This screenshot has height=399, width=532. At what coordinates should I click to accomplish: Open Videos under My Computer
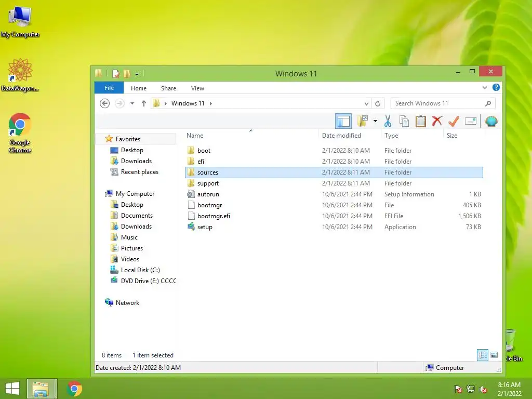point(130,259)
